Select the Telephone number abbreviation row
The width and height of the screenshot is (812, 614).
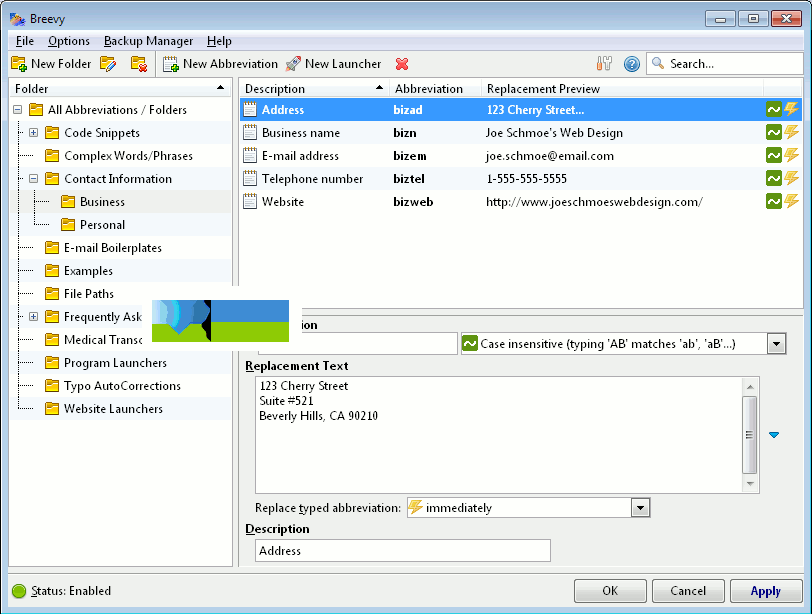pos(521,179)
